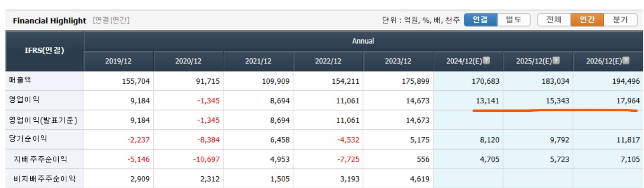The image size is (644, 188).
Task: Click the 2023/12 column header
Action: [x=398, y=61]
